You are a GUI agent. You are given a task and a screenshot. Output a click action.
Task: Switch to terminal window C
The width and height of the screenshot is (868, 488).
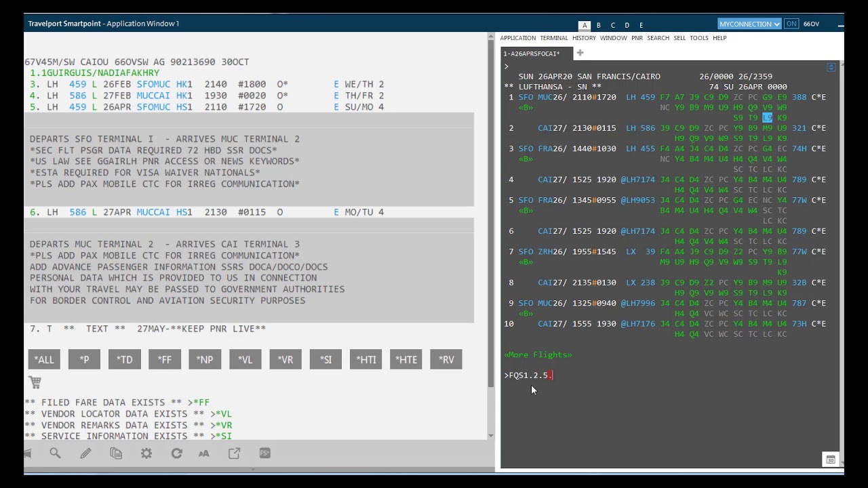click(613, 25)
